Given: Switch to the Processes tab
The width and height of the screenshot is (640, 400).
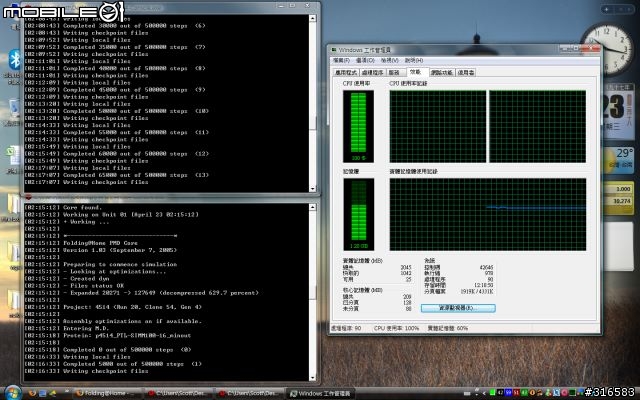Looking at the screenshot, I should [372, 72].
